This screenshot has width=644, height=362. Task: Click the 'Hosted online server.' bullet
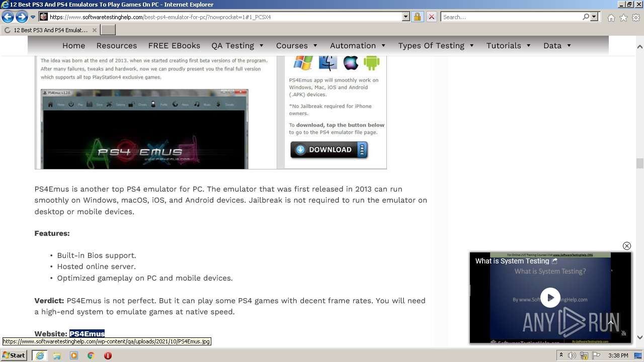(x=96, y=266)
